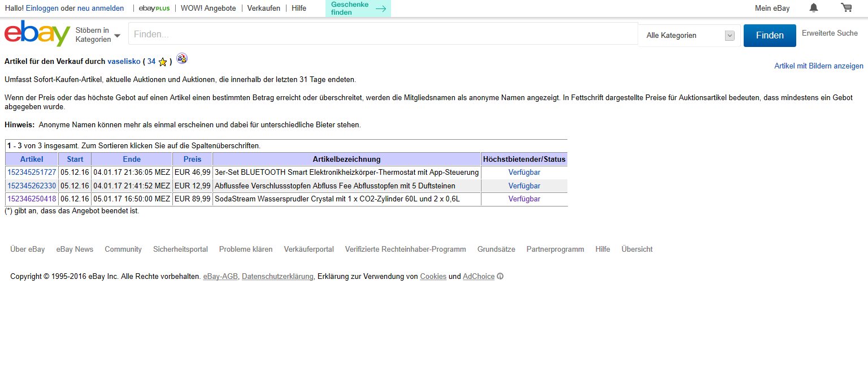
Task: Open item number 152345251727
Action: (32, 172)
